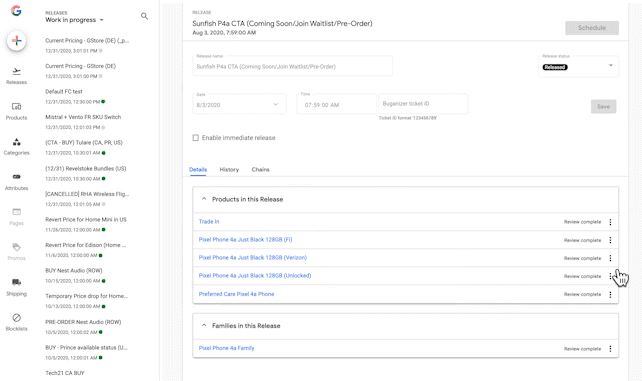Screen dimensions: 642x381
Task: Open more options for Pixel Phone 4a Family
Action: click(610, 349)
